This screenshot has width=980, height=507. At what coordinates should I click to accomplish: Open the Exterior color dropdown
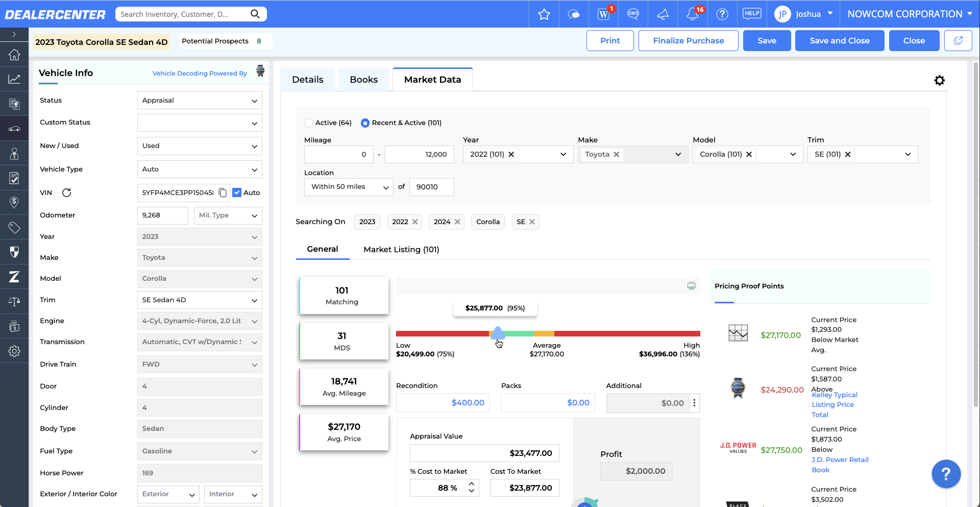click(168, 494)
